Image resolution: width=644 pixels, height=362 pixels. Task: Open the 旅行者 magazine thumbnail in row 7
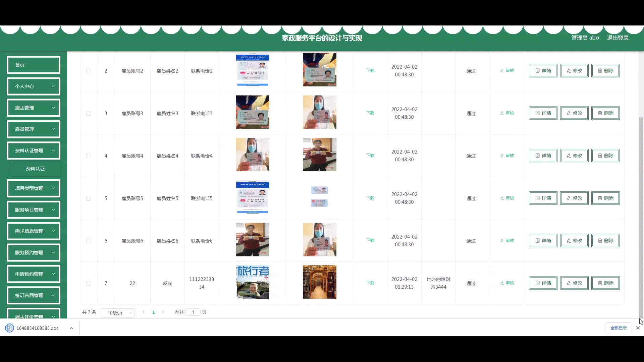[253, 282]
